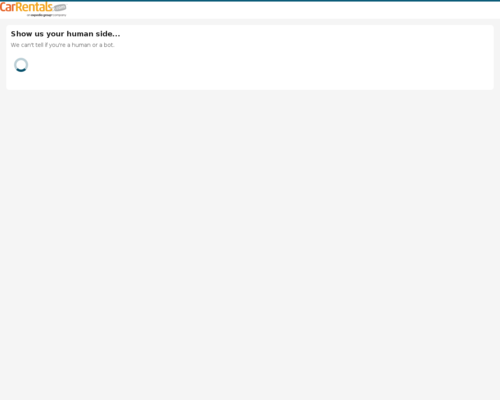The height and width of the screenshot is (400, 500).
Task: Click blank white header right of logo
Action: click(x=283, y=10)
